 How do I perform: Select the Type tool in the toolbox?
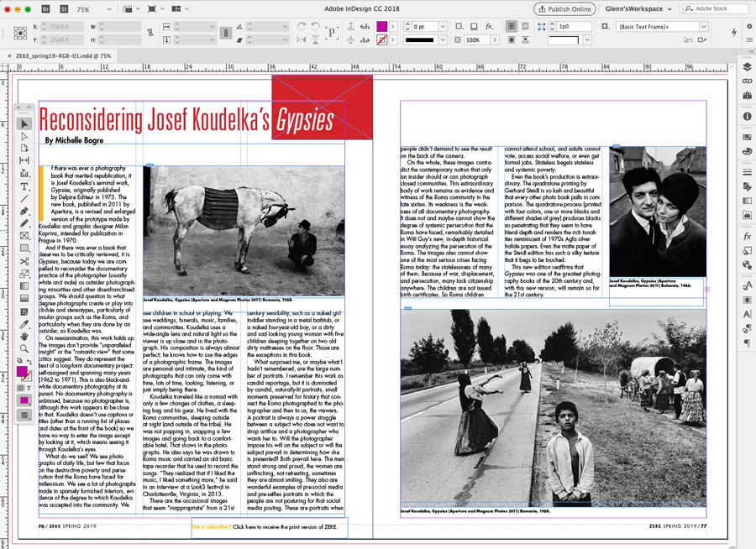point(24,186)
